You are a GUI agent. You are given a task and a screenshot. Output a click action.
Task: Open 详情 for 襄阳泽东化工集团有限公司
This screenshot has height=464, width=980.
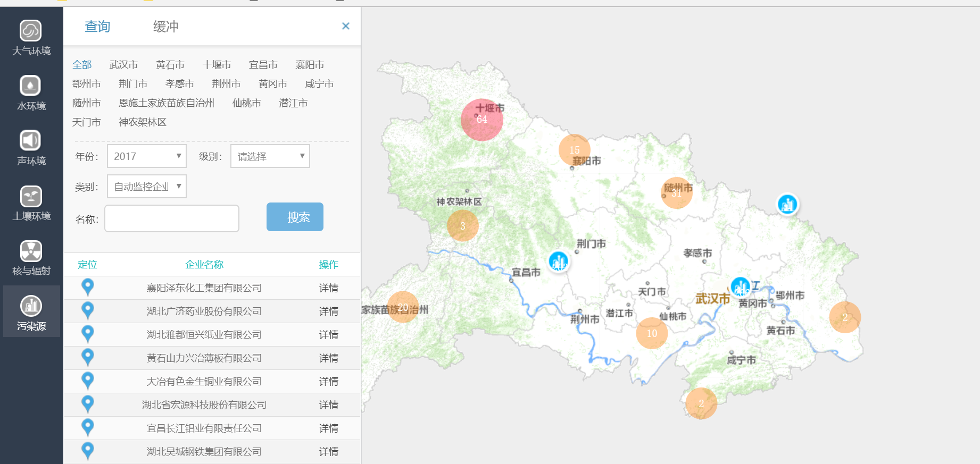click(x=329, y=288)
